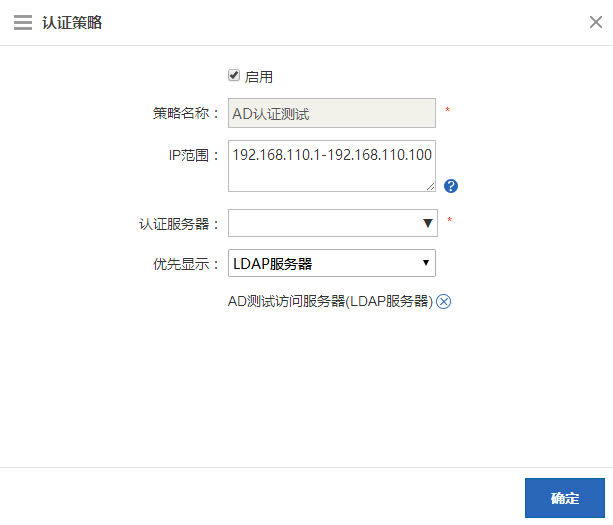Click the 策略名称 field label

(x=180, y=113)
